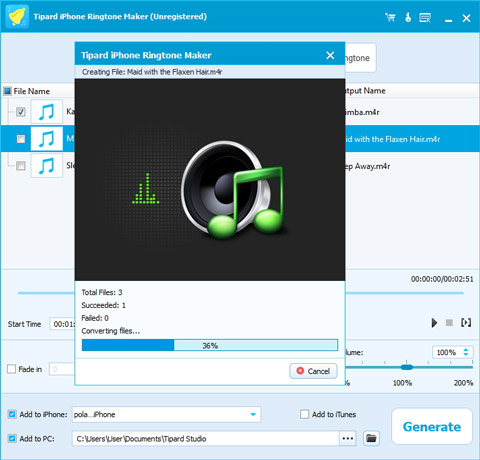Click the 00:00:00/00:02:51 time readout

pos(442,279)
